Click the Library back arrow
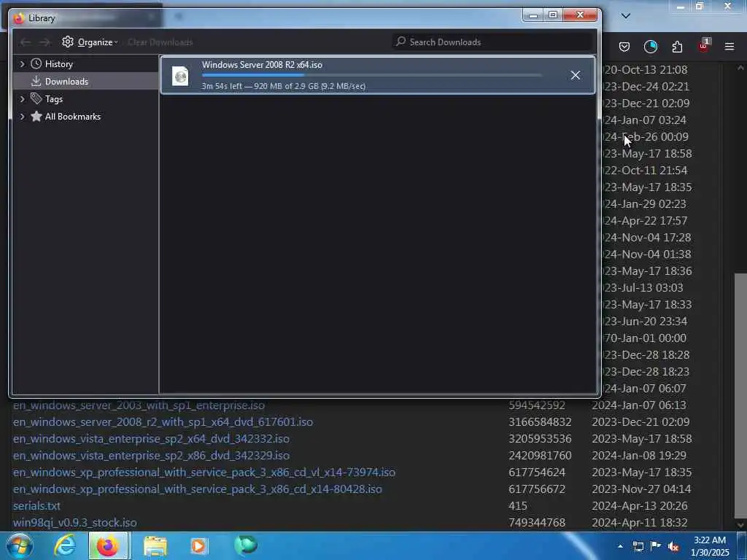747x560 pixels. point(26,42)
